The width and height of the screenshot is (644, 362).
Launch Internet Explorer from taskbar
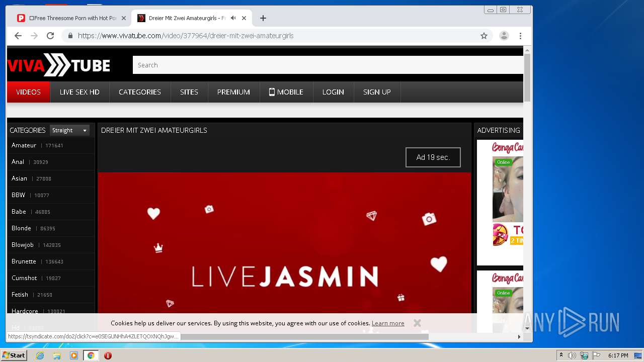click(x=40, y=355)
